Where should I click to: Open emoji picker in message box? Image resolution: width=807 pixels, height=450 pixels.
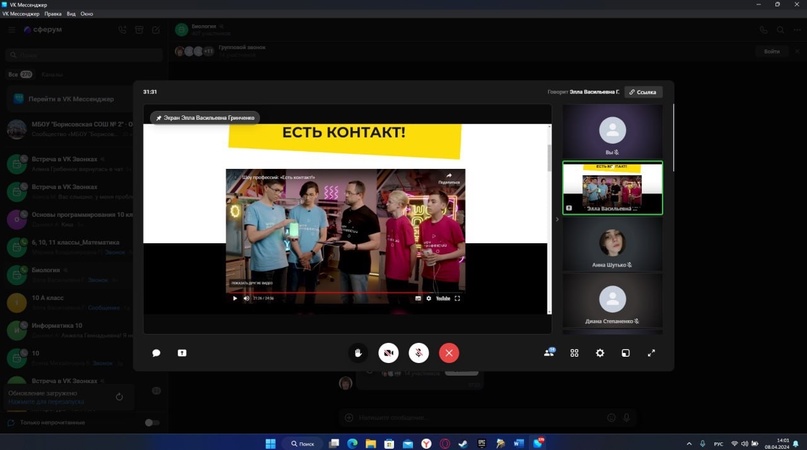click(x=611, y=418)
